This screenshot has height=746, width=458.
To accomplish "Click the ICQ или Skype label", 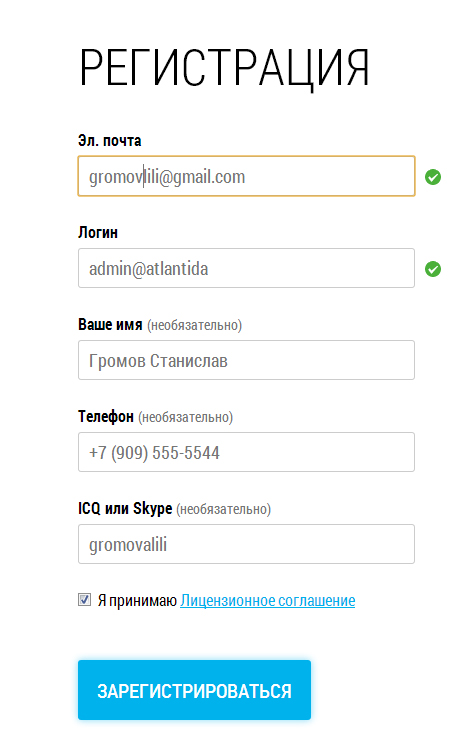I will [x=125, y=509].
